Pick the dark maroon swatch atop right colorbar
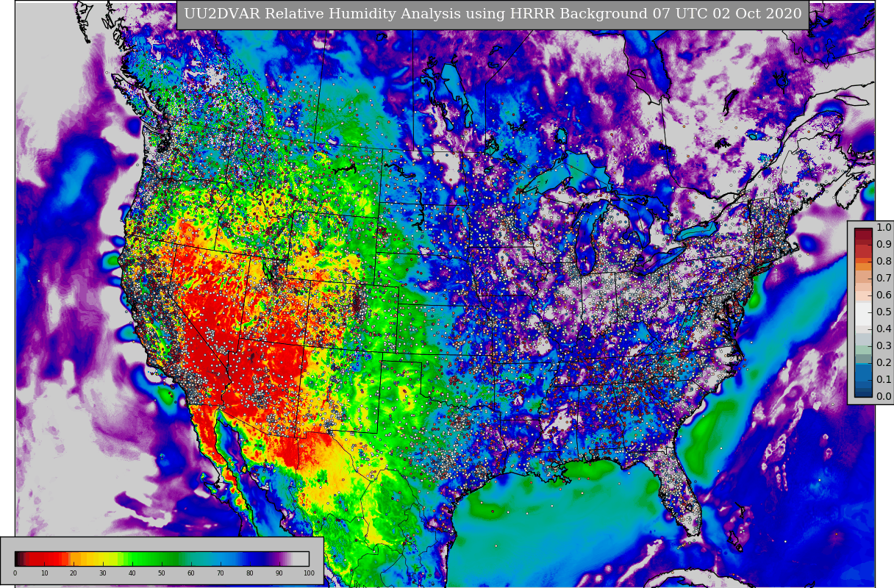 pyautogui.click(x=863, y=232)
